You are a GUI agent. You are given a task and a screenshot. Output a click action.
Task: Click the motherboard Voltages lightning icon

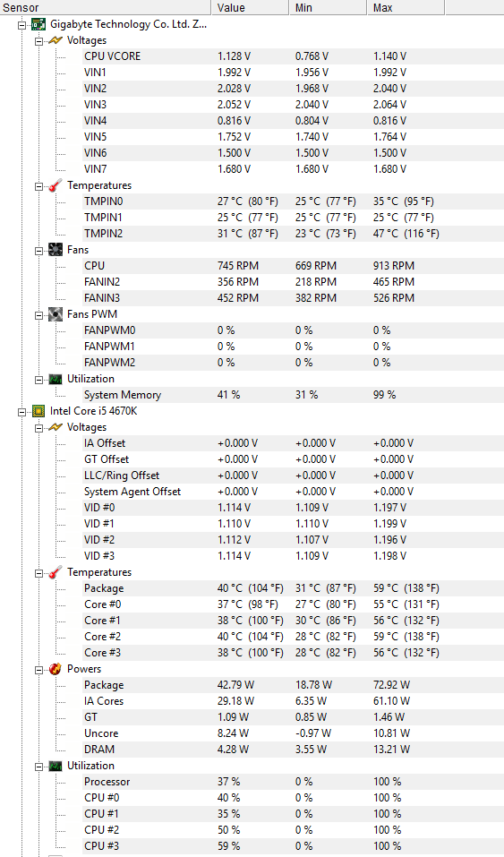tap(56, 40)
